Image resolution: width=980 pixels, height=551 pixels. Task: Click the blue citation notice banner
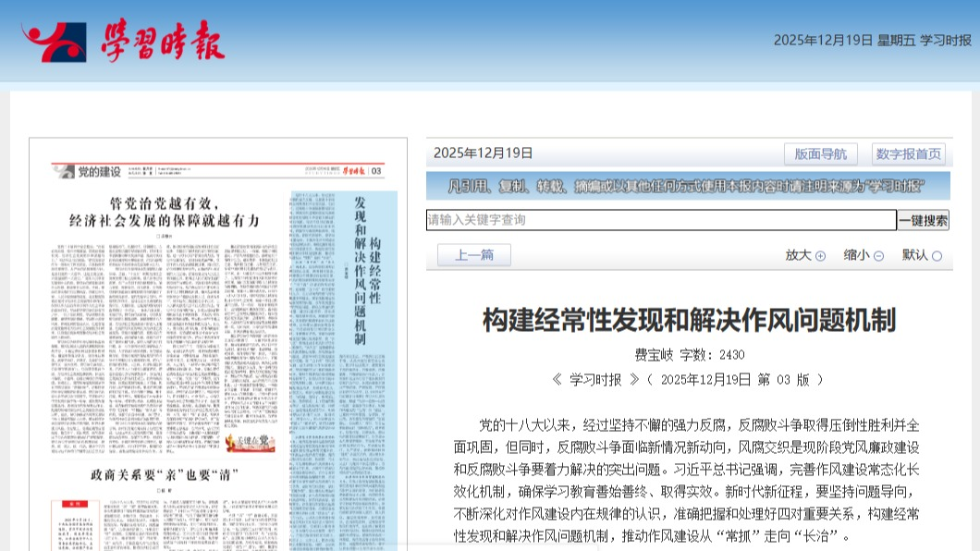[x=689, y=186]
